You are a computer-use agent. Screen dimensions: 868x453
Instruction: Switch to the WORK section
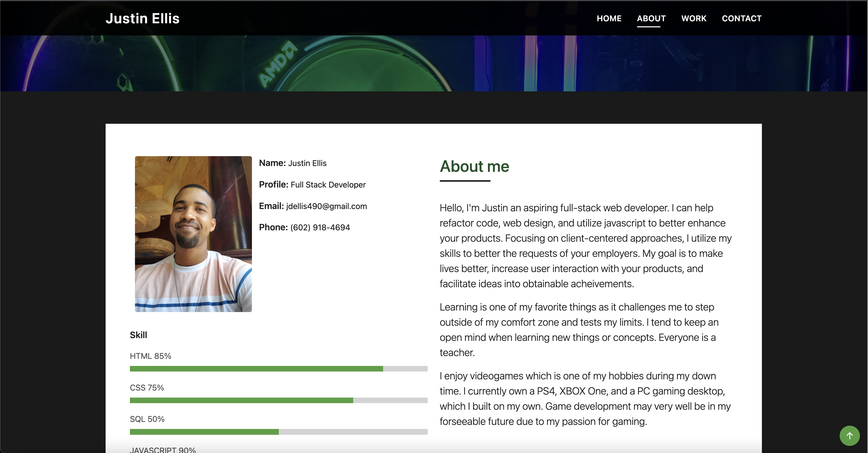(694, 18)
